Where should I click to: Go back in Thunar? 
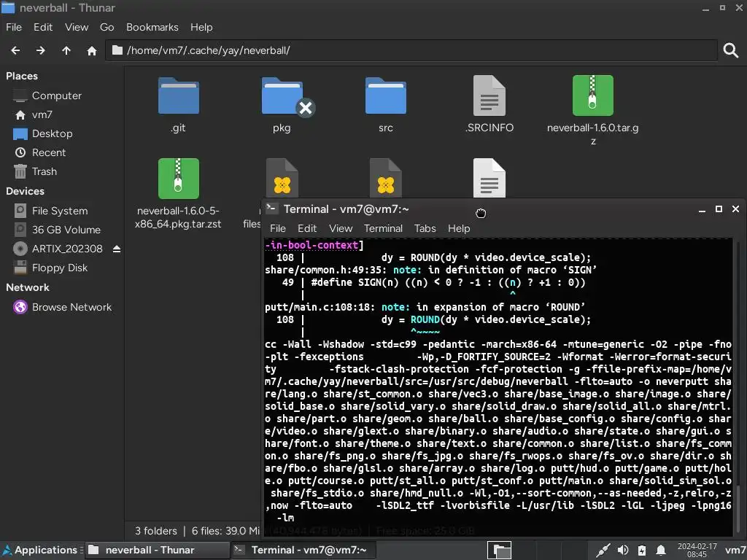15,50
